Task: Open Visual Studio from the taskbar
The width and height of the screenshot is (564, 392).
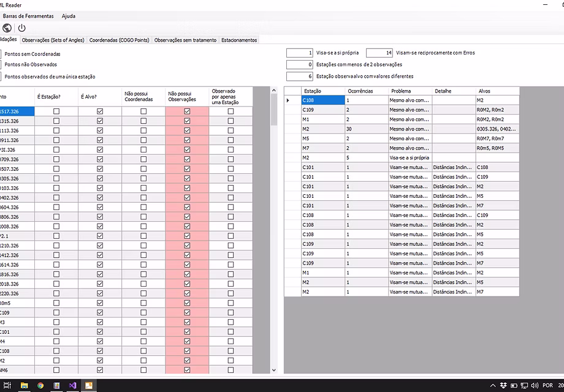Action: pyautogui.click(x=72, y=386)
